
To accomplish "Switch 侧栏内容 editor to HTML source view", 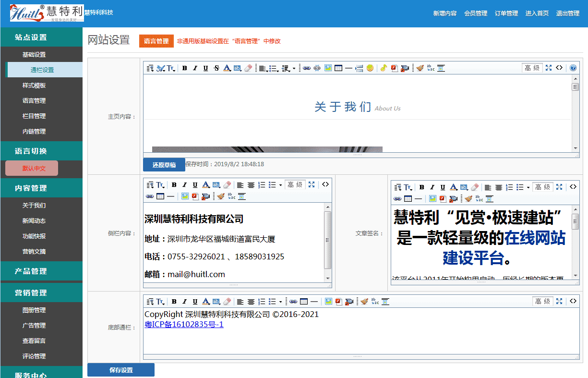I will [325, 185].
